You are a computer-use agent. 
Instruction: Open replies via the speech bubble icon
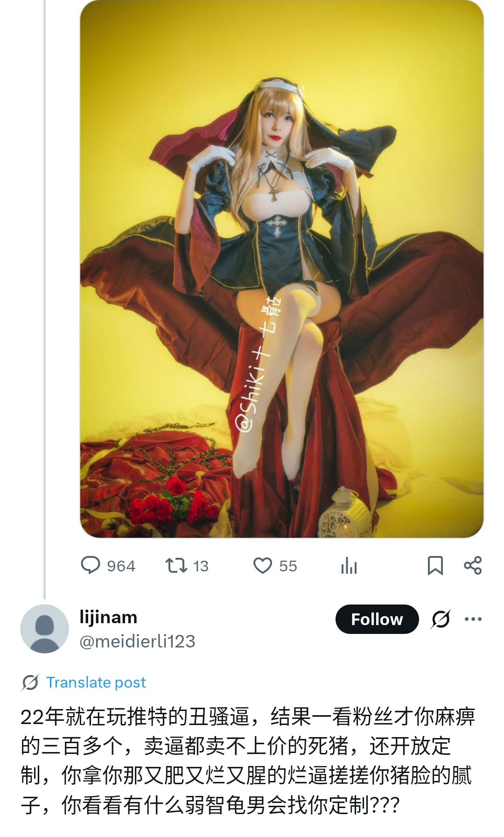pyautogui.click(x=91, y=565)
